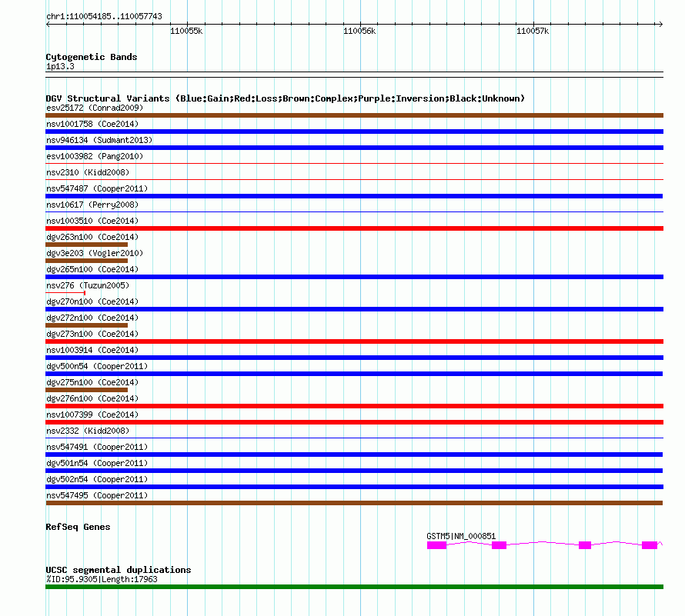685x616 pixels.
Task: Select variant dgv265n100 (Coe2014) label
Action: (x=92, y=269)
